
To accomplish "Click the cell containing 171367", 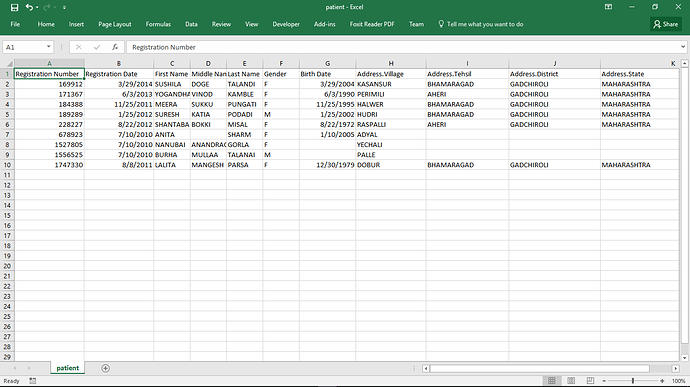I will (x=49, y=94).
